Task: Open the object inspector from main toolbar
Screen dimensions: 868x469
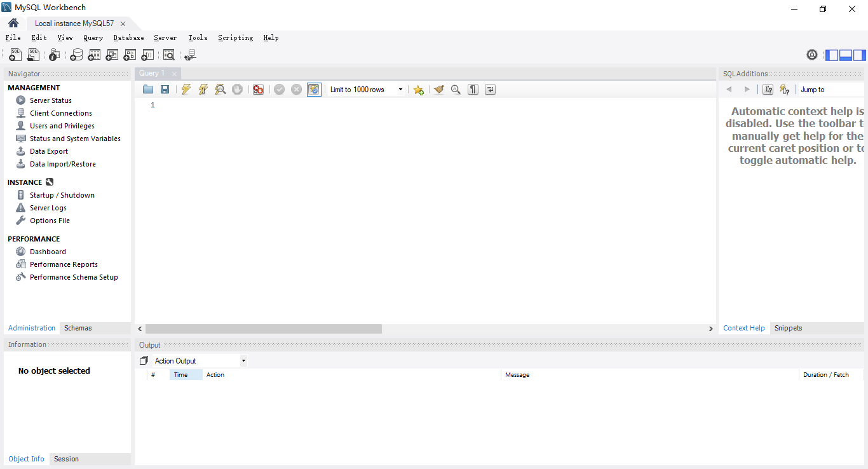Action: click(x=55, y=55)
